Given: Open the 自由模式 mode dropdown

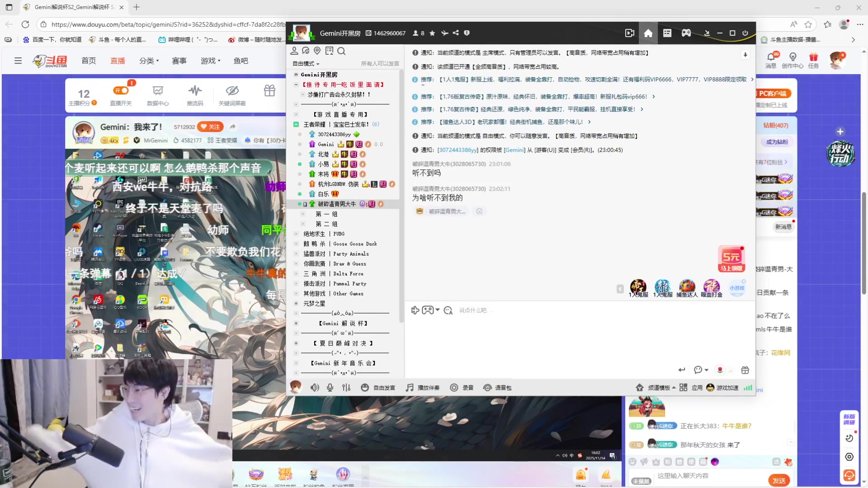Looking at the screenshot, I should click(x=306, y=64).
